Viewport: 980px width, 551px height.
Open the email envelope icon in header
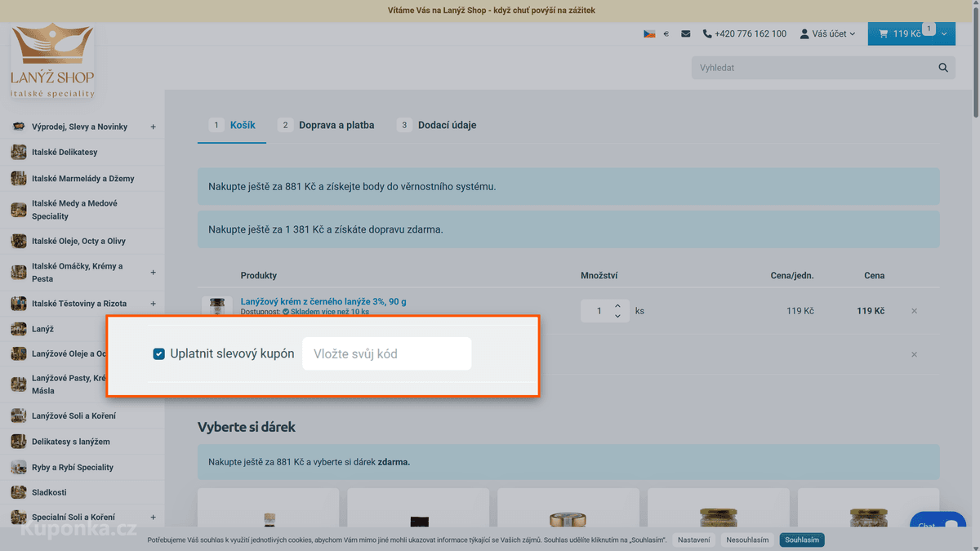tap(685, 34)
